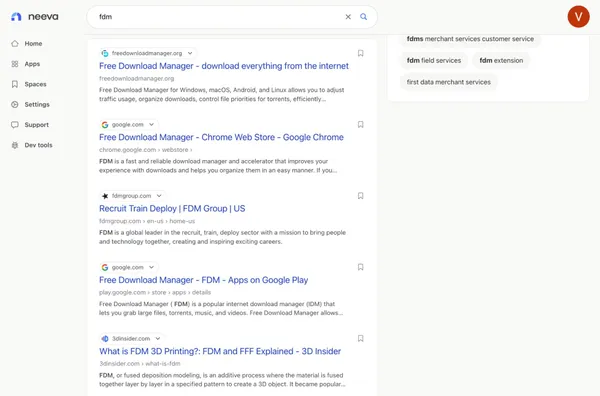Click the Dev tools bug icon
Image resolution: width=600 pixels, height=396 pixels.
pyautogui.click(x=15, y=145)
